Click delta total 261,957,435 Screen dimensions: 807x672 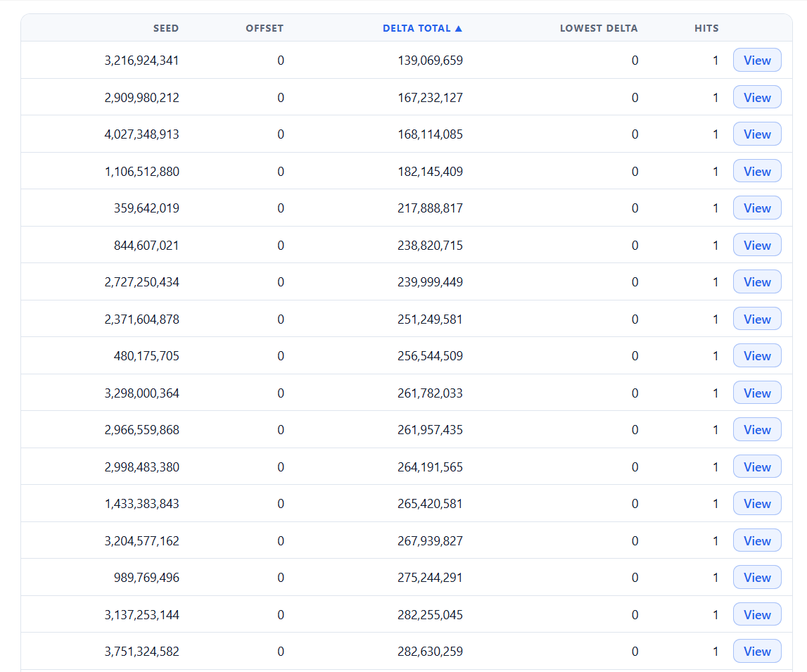click(x=430, y=430)
